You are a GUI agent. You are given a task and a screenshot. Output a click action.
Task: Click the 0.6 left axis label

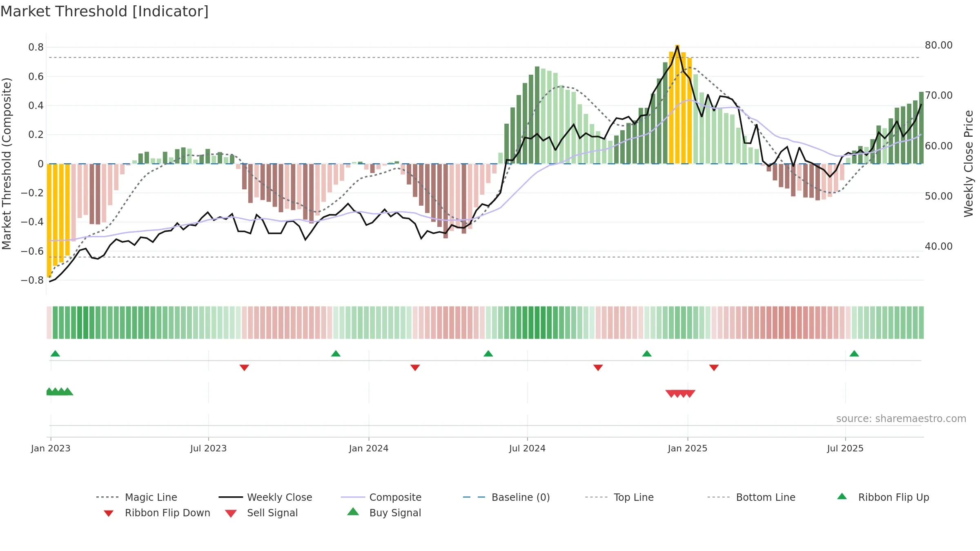(36, 76)
